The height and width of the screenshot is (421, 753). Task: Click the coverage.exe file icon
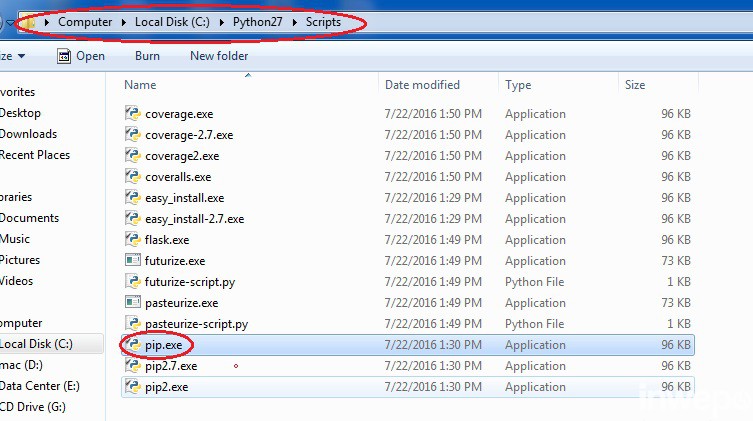132,114
